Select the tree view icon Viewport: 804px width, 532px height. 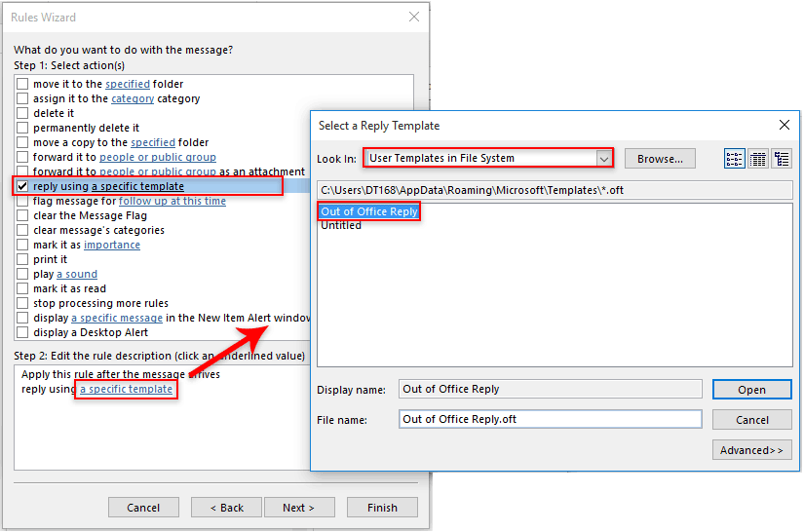click(782, 159)
